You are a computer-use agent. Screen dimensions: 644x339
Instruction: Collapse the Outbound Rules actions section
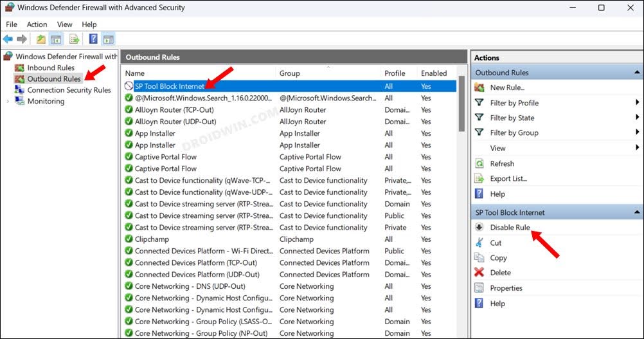coord(636,72)
